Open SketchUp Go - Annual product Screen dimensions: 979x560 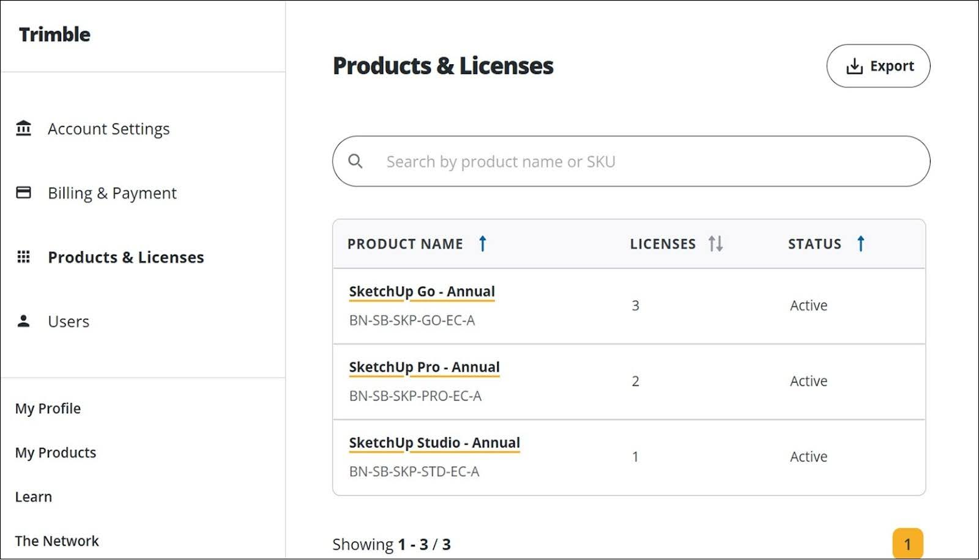(x=422, y=292)
